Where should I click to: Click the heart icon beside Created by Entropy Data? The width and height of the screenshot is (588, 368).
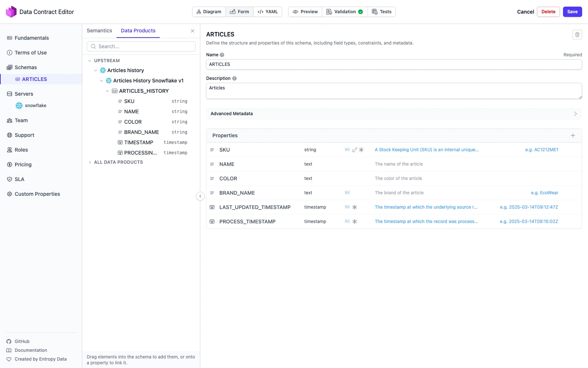pos(9,359)
